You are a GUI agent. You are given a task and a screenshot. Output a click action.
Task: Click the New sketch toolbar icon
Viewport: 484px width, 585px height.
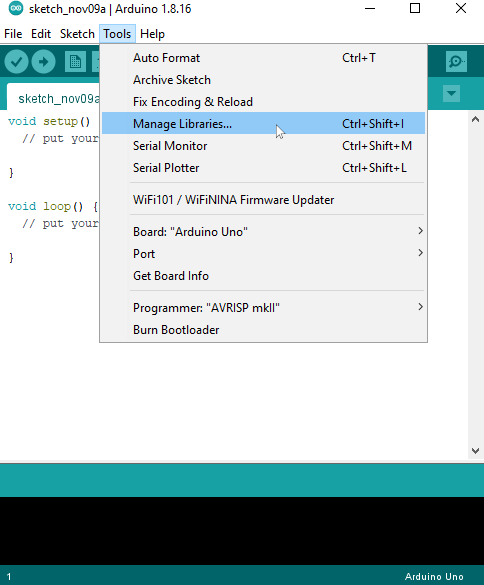coord(75,62)
